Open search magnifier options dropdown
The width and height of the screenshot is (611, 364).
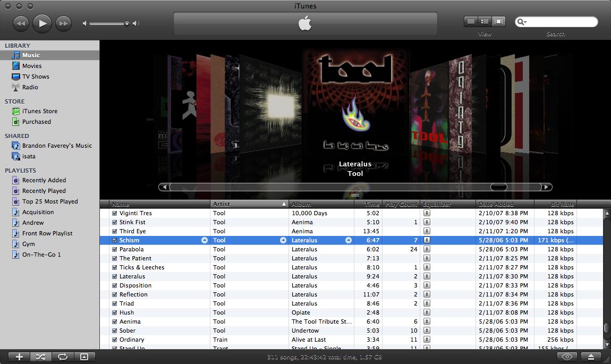[x=521, y=22]
